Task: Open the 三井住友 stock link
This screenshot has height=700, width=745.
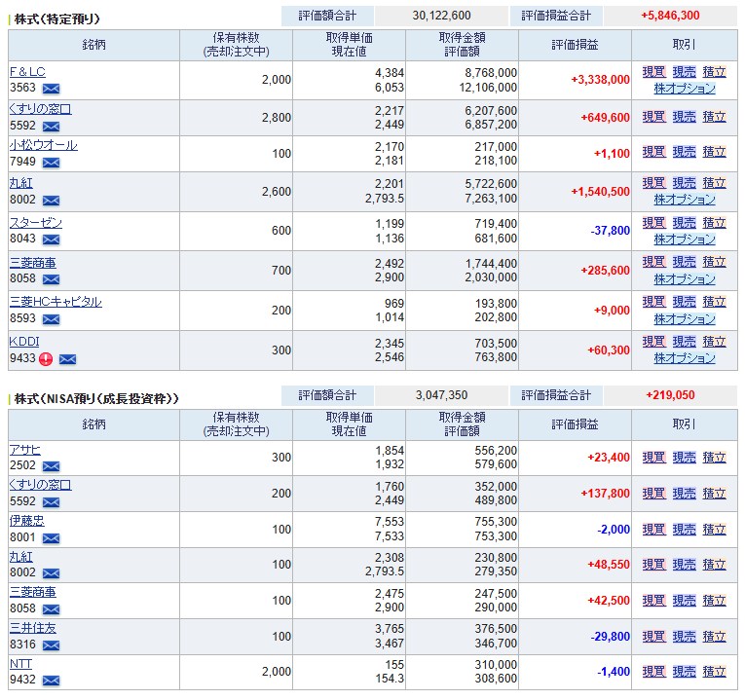Action: point(33,628)
